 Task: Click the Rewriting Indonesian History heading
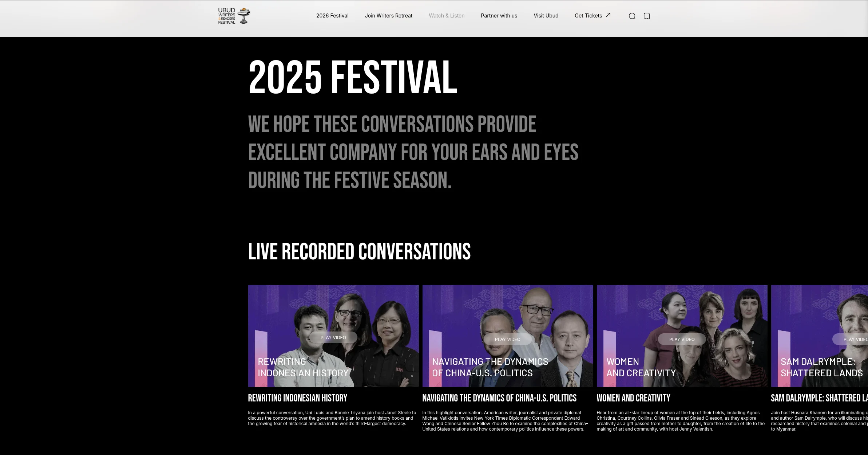(x=298, y=398)
